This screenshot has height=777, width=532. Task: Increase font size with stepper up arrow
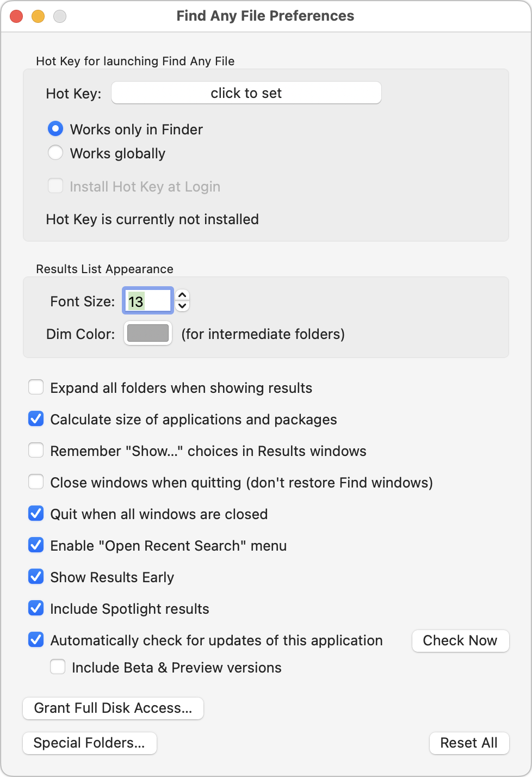(183, 295)
